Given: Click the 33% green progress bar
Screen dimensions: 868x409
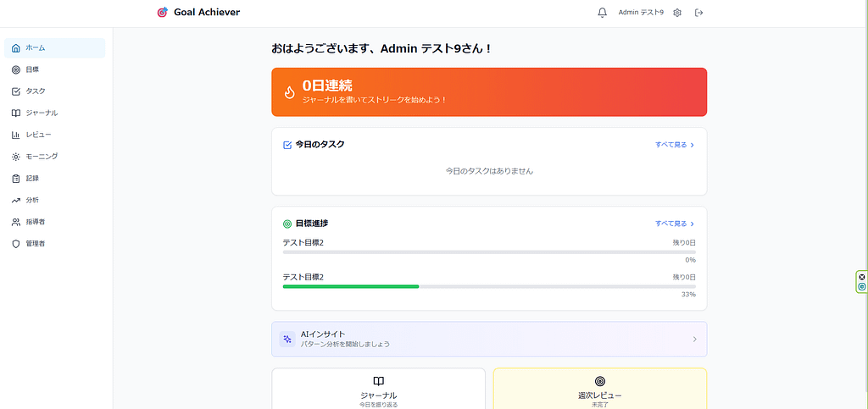Looking at the screenshot, I should click(x=351, y=287).
